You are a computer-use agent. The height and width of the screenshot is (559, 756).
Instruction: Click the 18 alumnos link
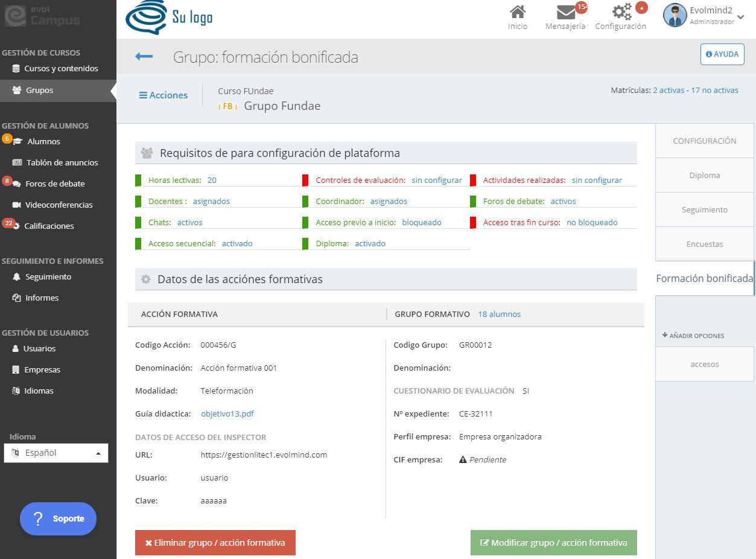pos(499,314)
